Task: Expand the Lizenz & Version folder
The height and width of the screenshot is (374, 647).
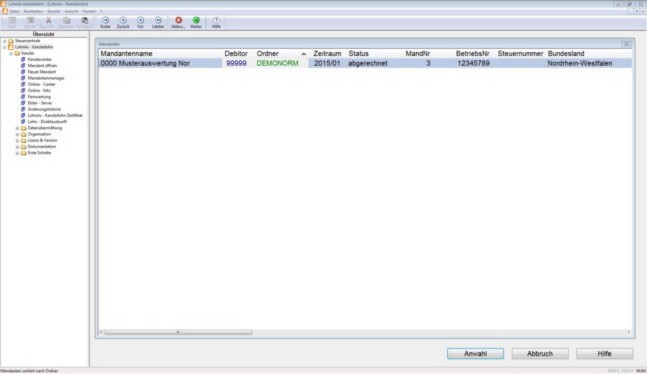Action: coord(17,140)
